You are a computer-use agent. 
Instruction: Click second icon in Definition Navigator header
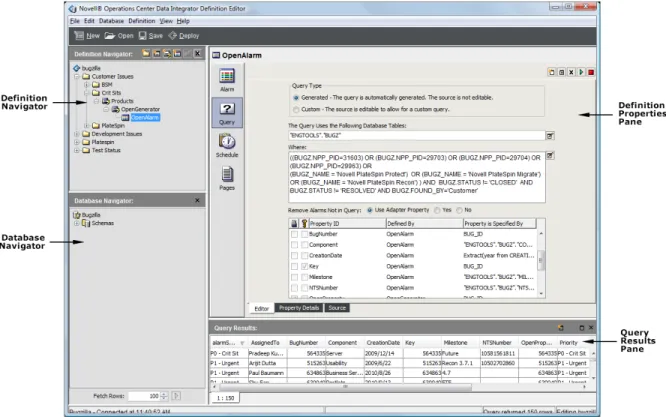pos(157,54)
